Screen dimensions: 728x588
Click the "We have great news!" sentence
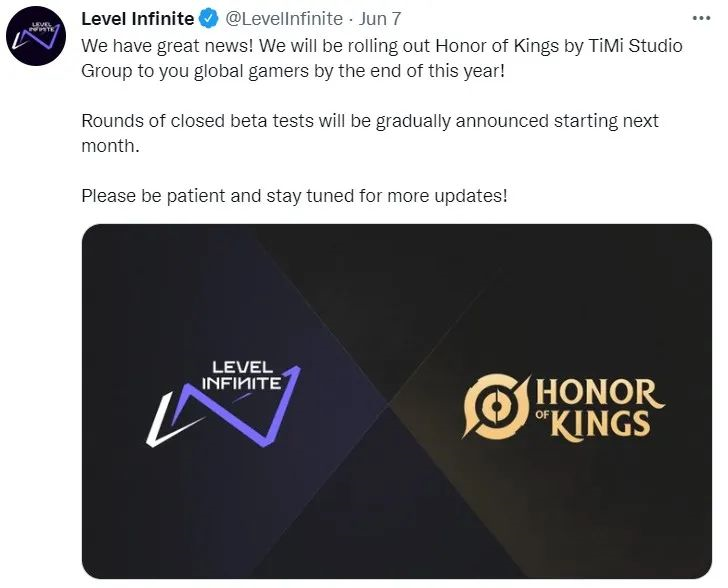(160, 46)
